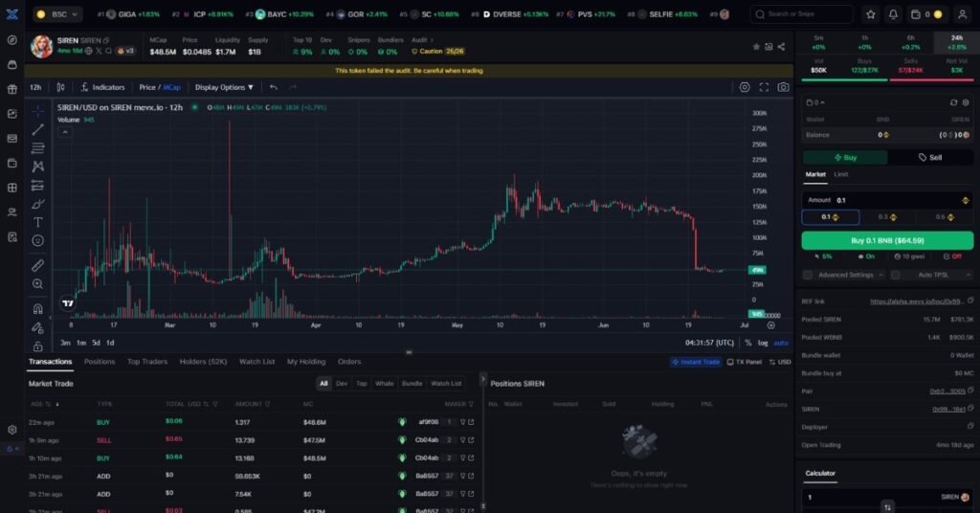Toggle Instant Trade mode
This screenshot has height=513, width=980.
pyautogui.click(x=696, y=362)
